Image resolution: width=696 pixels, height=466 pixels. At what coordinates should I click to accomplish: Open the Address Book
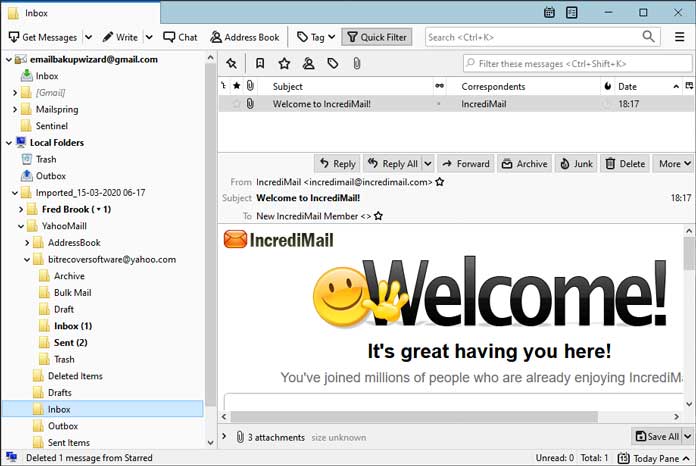[245, 37]
